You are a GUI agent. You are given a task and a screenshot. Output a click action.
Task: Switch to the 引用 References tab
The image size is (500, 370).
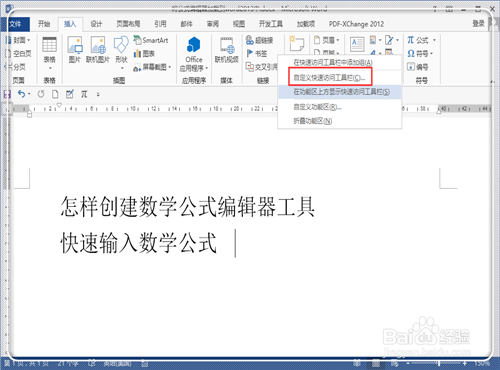pos(160,24)
